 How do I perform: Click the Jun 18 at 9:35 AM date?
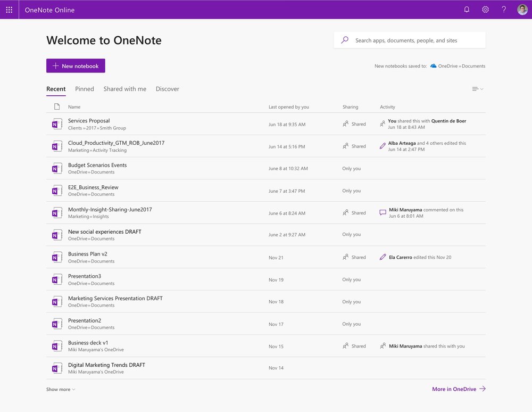287,124
